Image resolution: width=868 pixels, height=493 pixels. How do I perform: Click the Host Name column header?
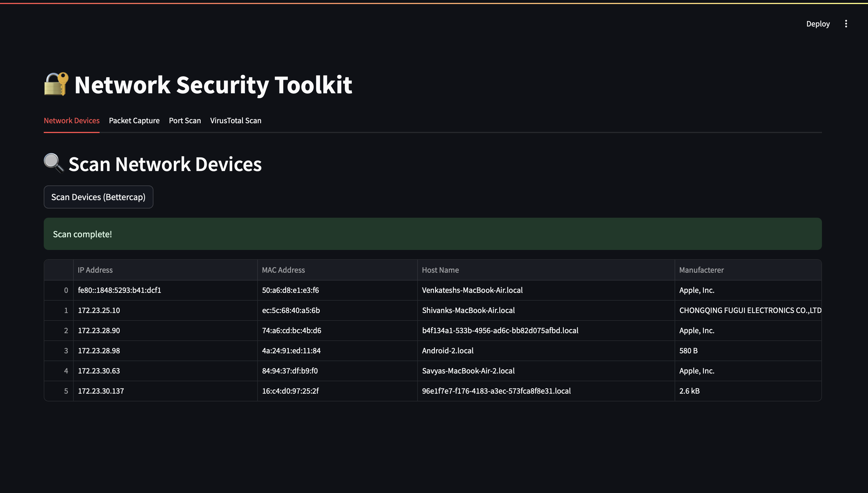tap(440, 270)
